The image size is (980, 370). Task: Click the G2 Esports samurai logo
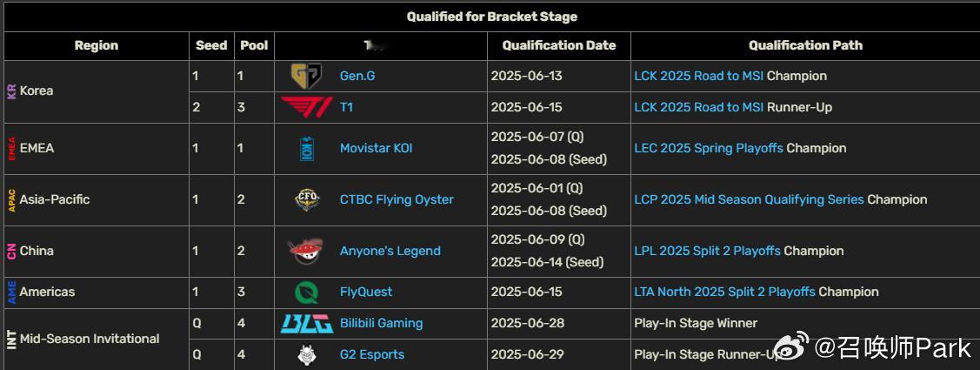306,354
